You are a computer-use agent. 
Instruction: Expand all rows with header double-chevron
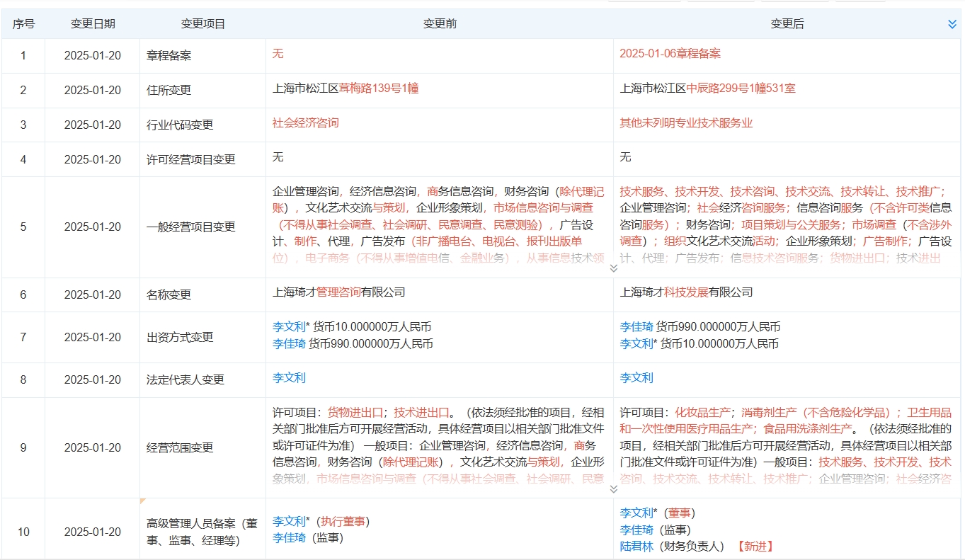coord(952,24)
